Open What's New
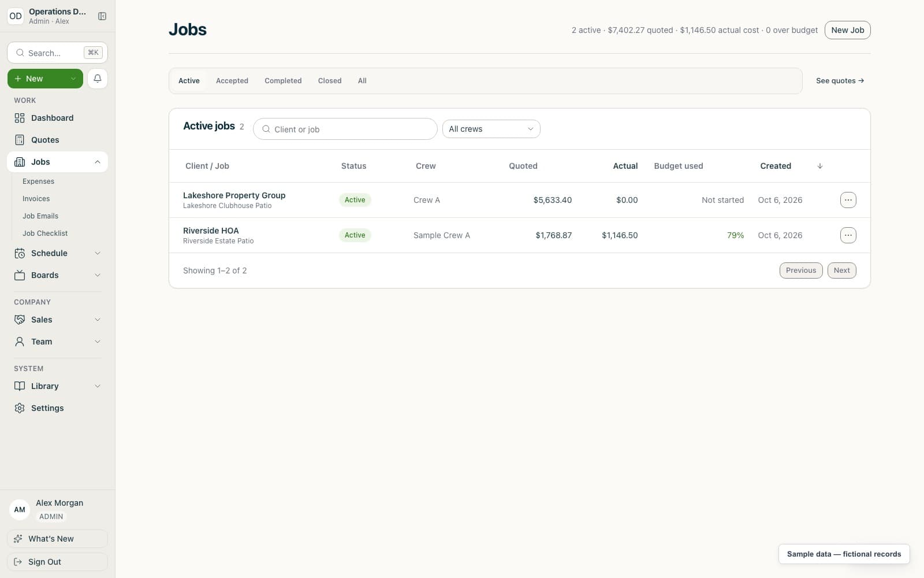 (57, 539)
